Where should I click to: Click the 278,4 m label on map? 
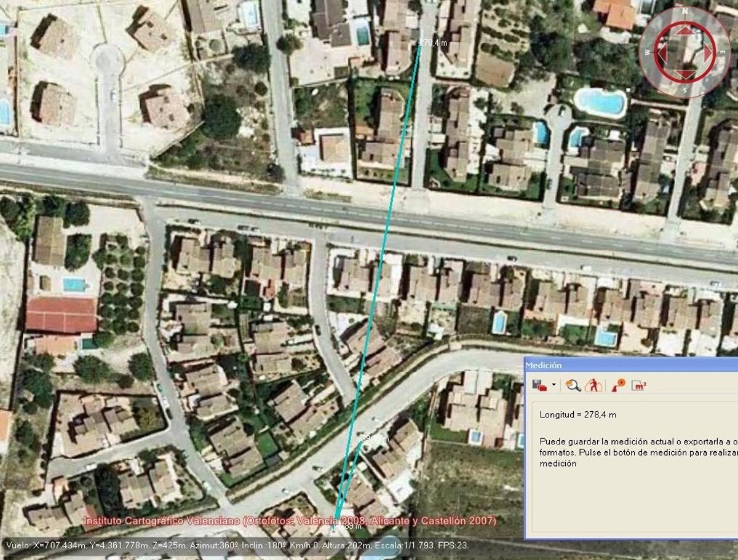(433, 43)
